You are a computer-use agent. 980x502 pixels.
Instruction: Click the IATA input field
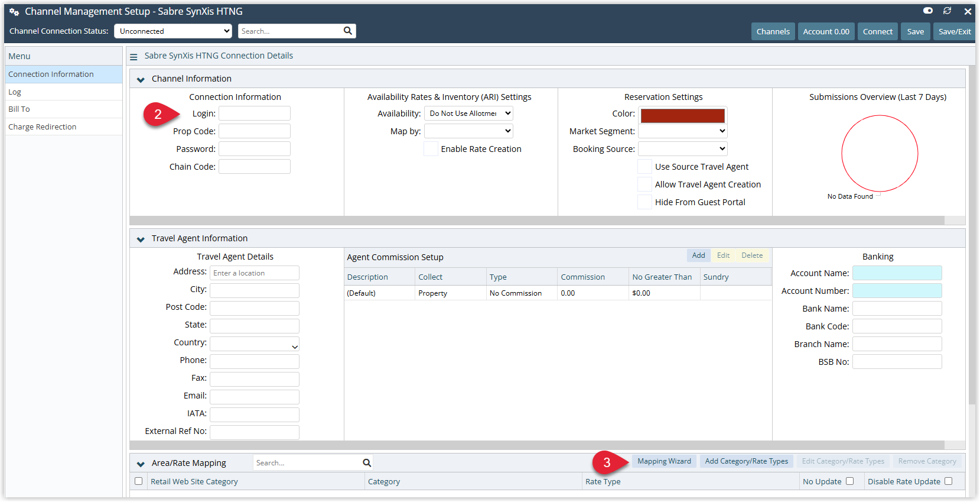[255, 415]
